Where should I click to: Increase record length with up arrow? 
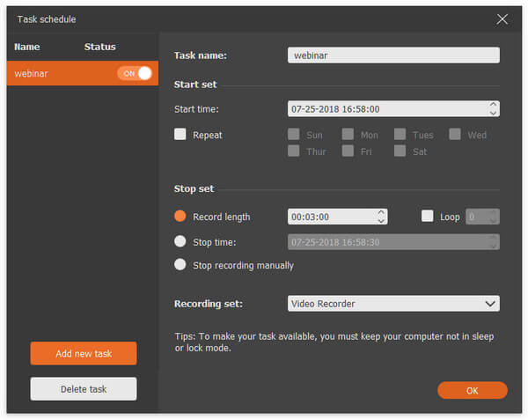[381, 212]
